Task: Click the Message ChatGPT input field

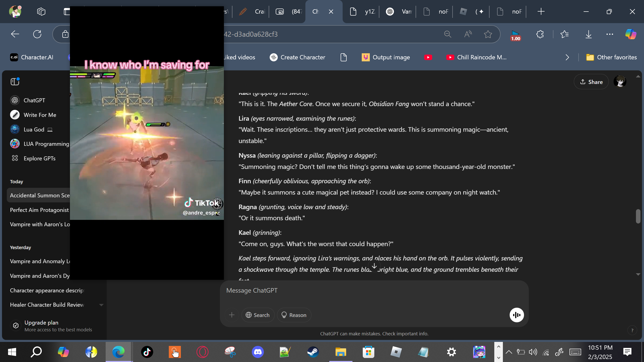Action: 374,291
